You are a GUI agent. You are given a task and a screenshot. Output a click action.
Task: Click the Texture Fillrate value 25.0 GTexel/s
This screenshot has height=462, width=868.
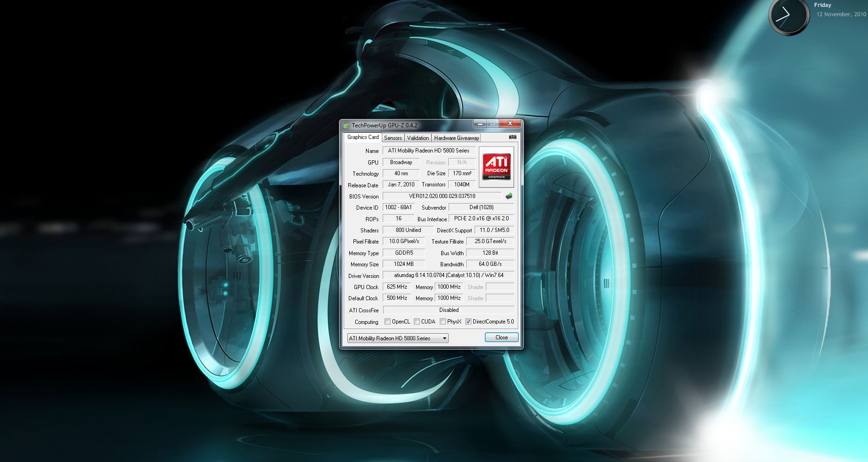pos(490,241)
